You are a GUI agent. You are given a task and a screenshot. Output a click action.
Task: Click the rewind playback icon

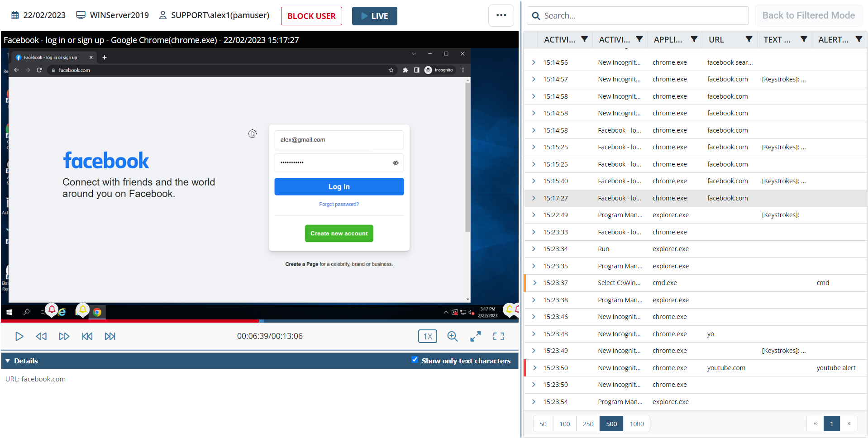pyautogui.click(x=41, y=336)
